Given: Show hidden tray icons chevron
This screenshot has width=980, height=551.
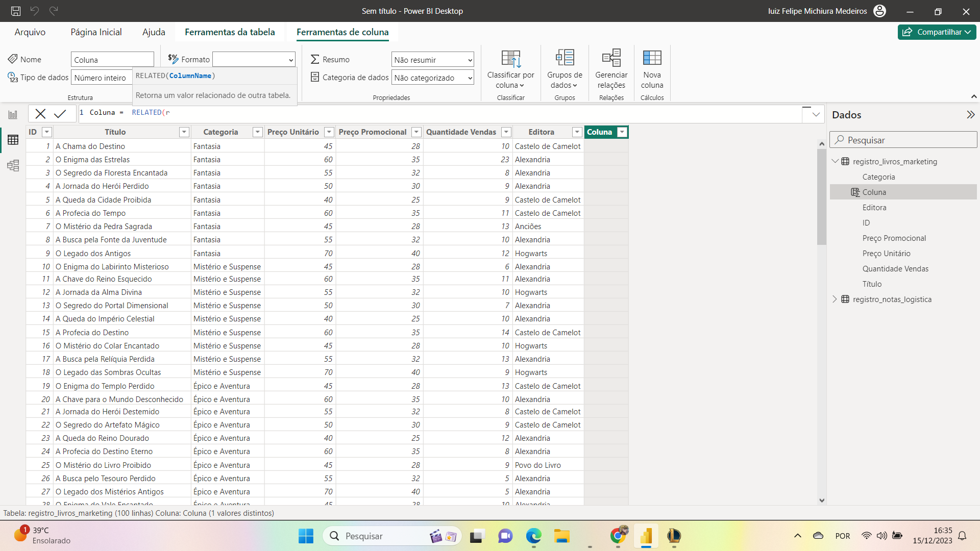Looking at the screenshot, I should pos(797,536).
